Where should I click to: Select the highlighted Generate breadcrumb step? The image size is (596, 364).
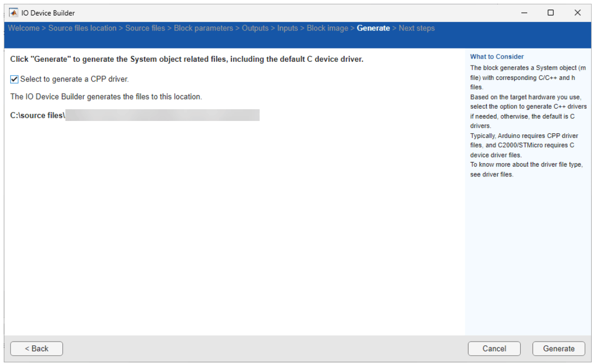click(374, 28)
